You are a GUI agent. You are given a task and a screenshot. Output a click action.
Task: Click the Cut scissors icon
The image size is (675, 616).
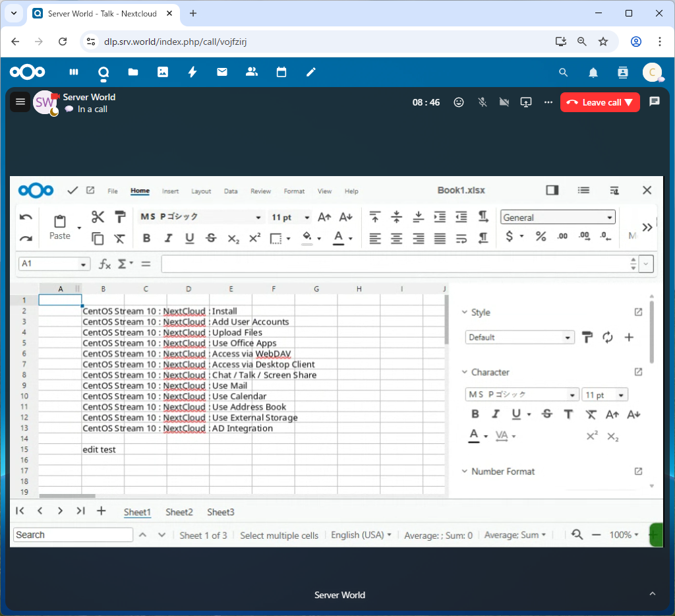(x=98, y=217)
